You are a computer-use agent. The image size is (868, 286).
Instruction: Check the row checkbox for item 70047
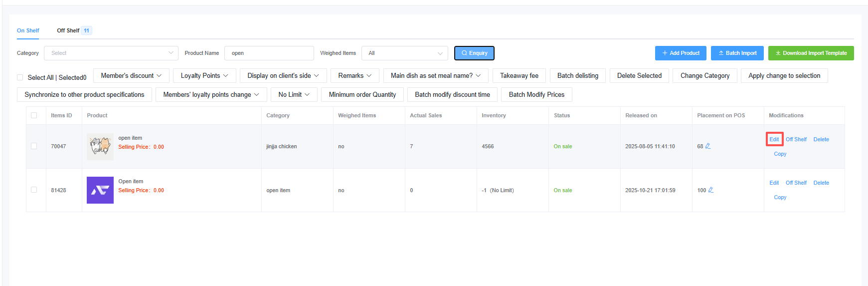pyautogui.click(x=34, y=146)
